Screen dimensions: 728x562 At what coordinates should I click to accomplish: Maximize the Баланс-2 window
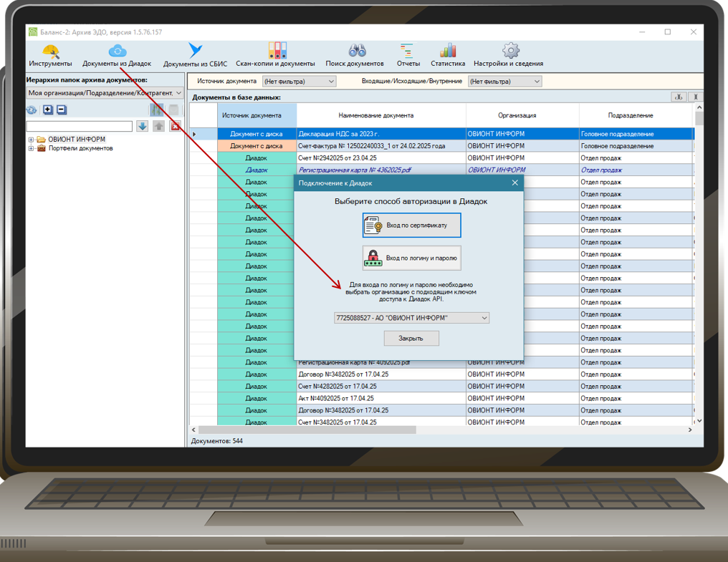point(668,32)
